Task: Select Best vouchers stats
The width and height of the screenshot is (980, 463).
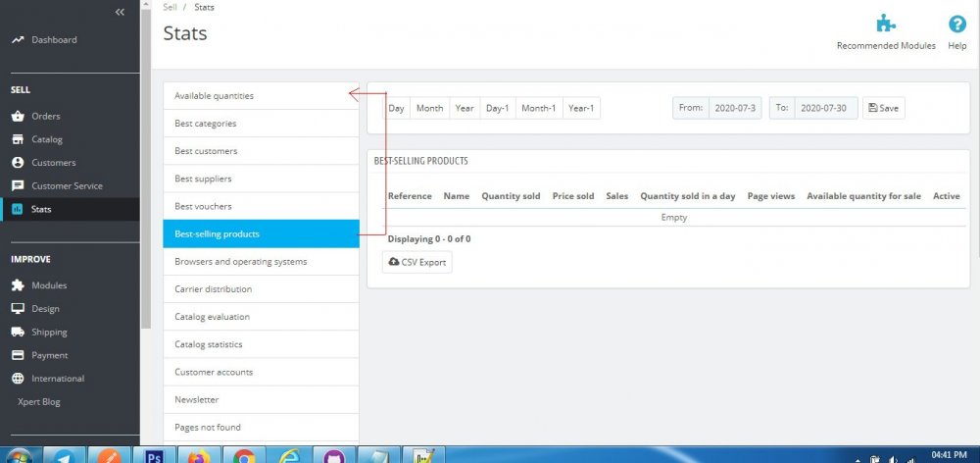Action: 262,206
